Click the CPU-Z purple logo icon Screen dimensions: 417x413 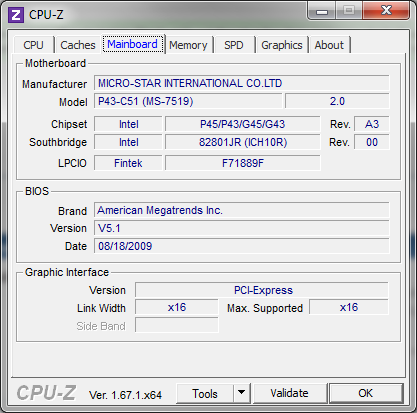[16, 15]
